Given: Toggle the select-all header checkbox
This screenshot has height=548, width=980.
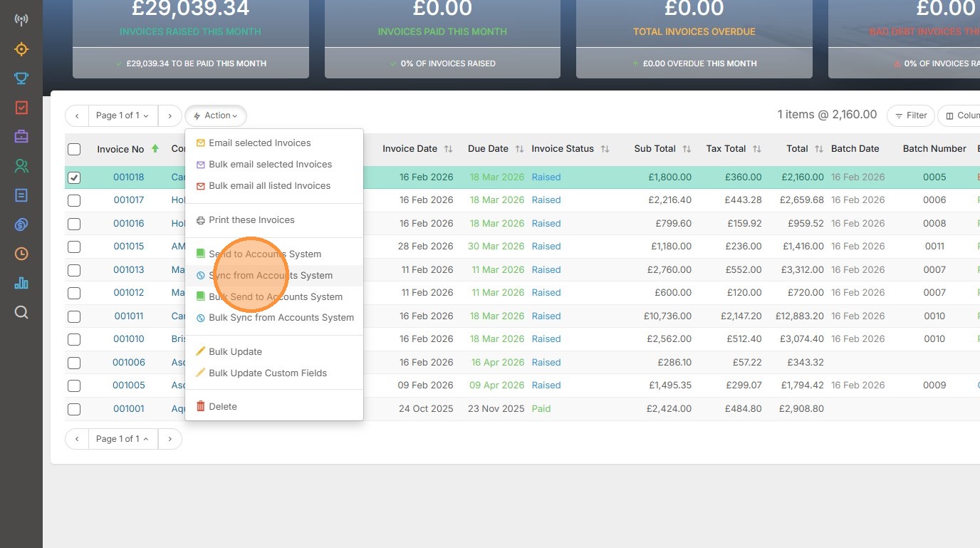Looking at the screenshot, I should (74, 150).
